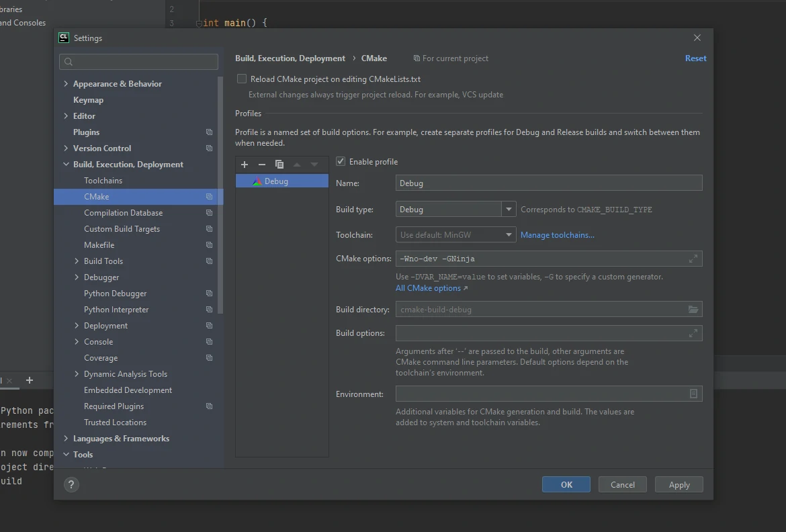This screenshot has height=532, width=786.
Task: Click the Build, Execution, Deployment breadcrumb
Action: [x=290, y=58]
